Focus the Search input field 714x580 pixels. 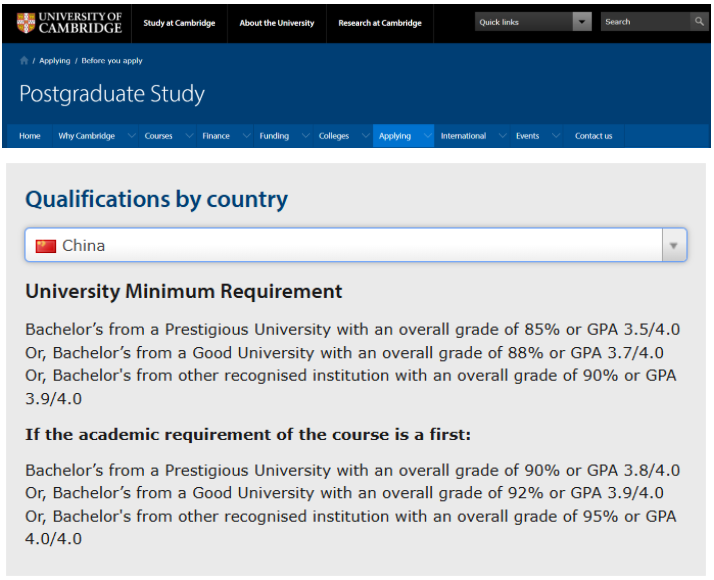(x=646, y=21)
